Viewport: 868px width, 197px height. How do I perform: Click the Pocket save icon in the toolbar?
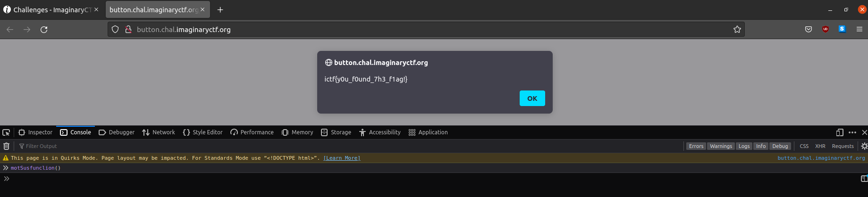point(809,29)
